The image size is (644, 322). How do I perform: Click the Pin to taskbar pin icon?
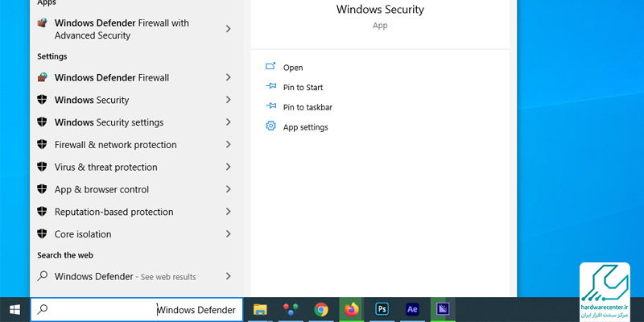[270, 105]
